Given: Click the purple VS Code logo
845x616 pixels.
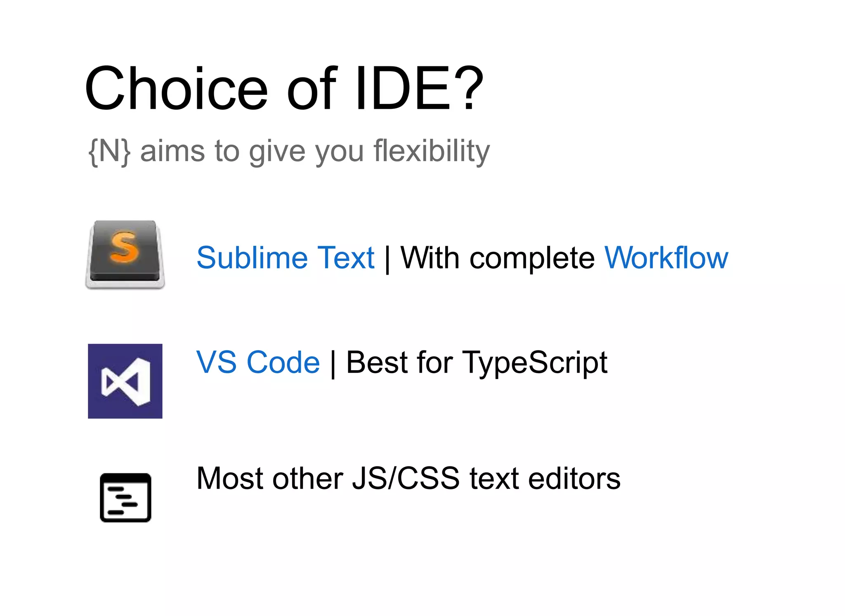Looking at the screenshot, I should click(125, 381).
